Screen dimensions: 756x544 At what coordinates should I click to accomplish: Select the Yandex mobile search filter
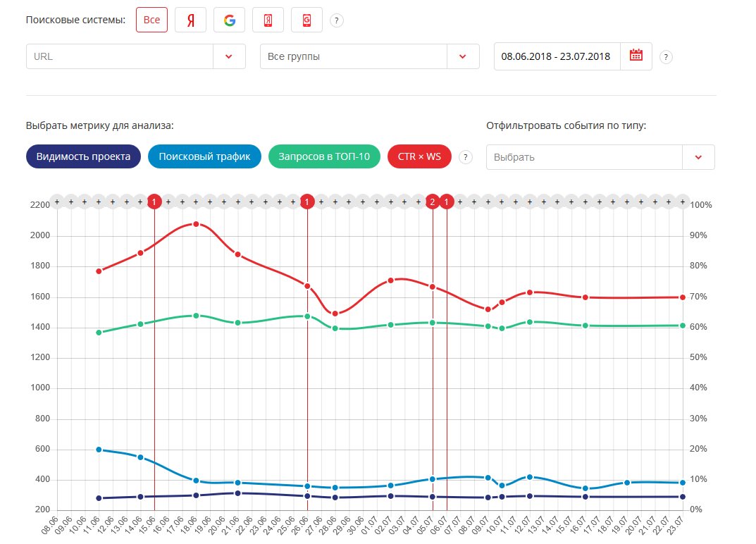pos(268,20)
